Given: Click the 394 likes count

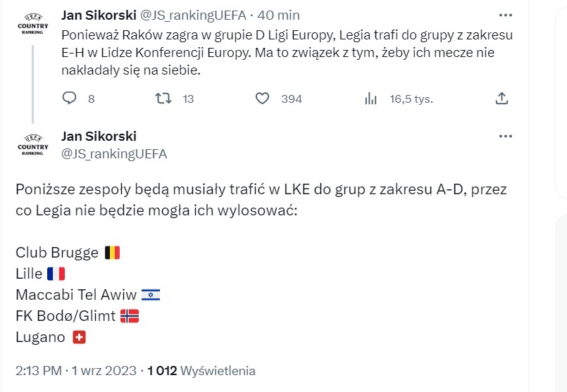Looking at the screenshot, I should click(292, 99).
